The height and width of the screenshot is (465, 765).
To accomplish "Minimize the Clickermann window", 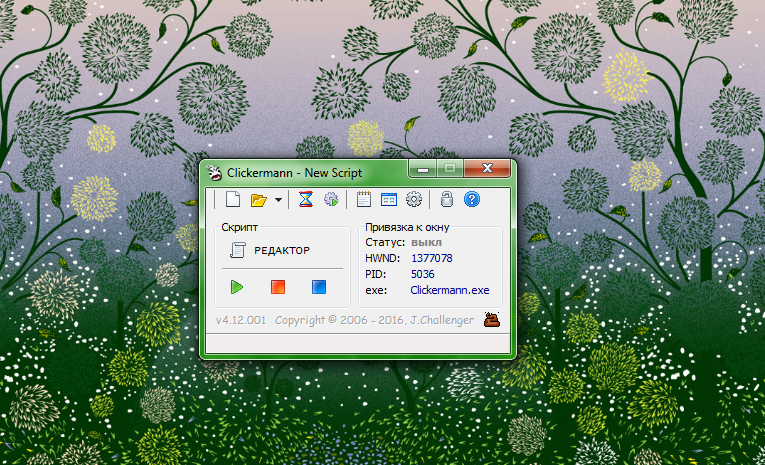I will 423,169.
